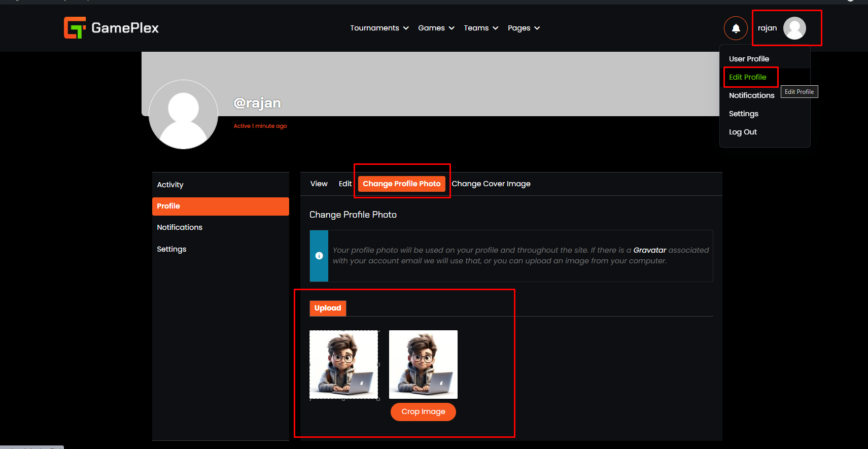Expand the Tournaments dropdown menu
This screenshot has height=449, width=868.
(379, 28)
